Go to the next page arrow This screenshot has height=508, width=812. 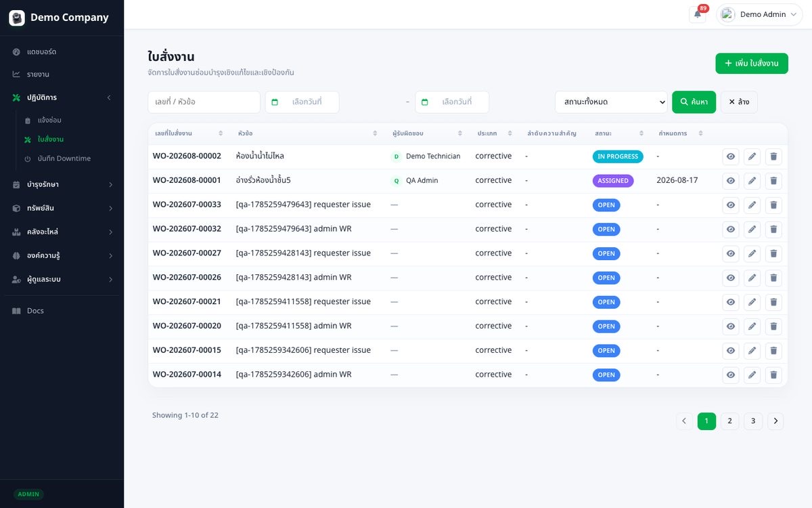click(776, 421)
